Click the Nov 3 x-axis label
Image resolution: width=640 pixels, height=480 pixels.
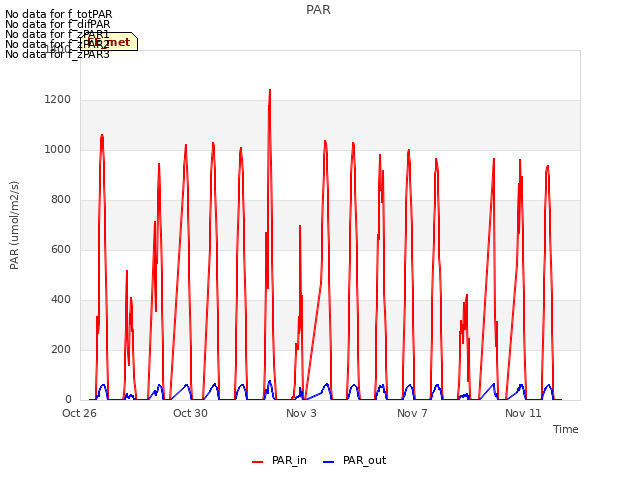[x=301, y=413]
